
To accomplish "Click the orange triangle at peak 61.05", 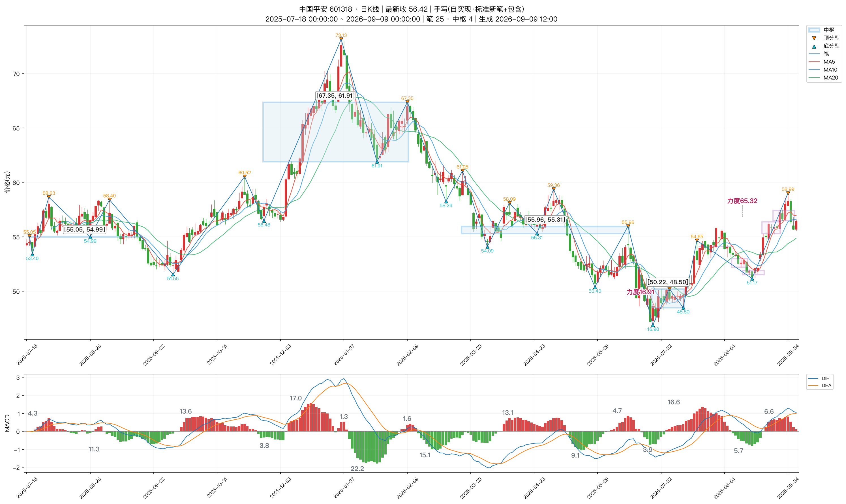I will tap(462, 171).
